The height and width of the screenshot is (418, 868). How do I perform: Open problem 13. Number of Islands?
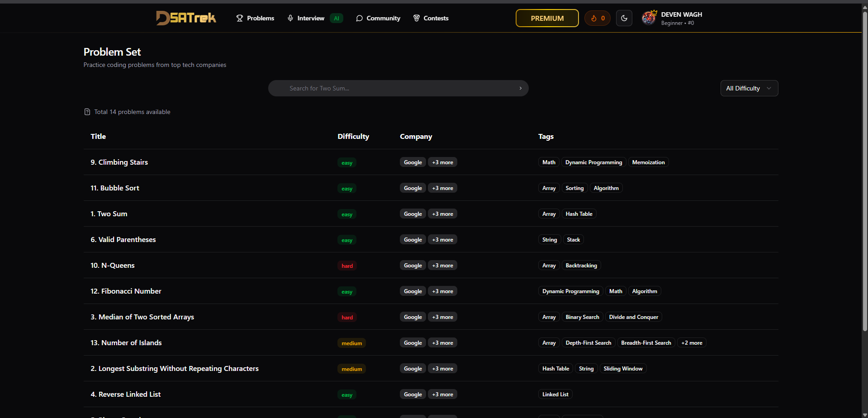coord(126,342)
